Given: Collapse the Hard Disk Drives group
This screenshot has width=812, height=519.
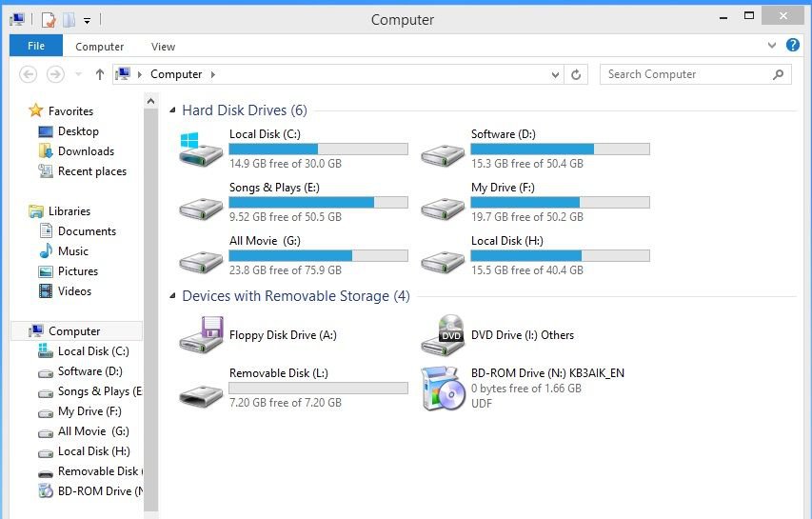Looking at the screenshot, I should tap(172, 110).
